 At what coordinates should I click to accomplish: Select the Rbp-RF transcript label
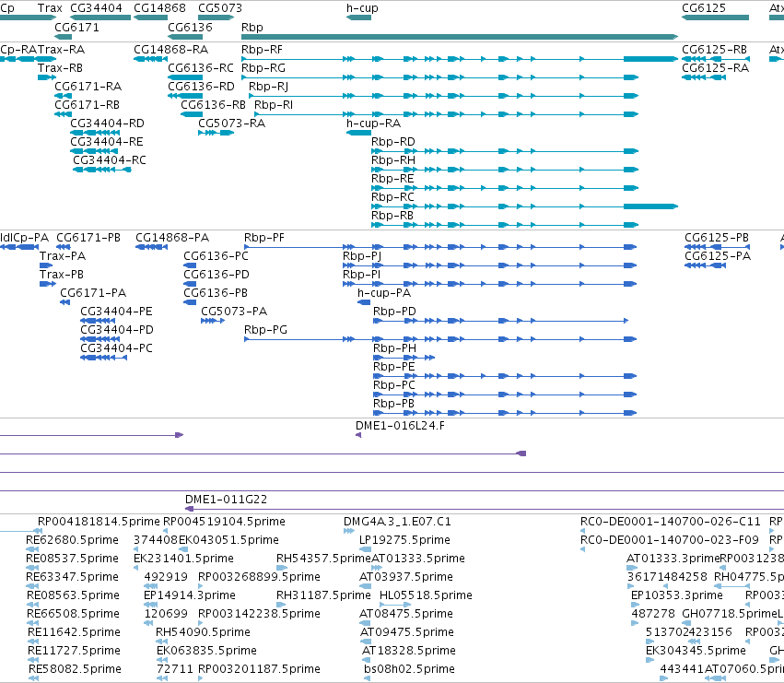point(262,50)
